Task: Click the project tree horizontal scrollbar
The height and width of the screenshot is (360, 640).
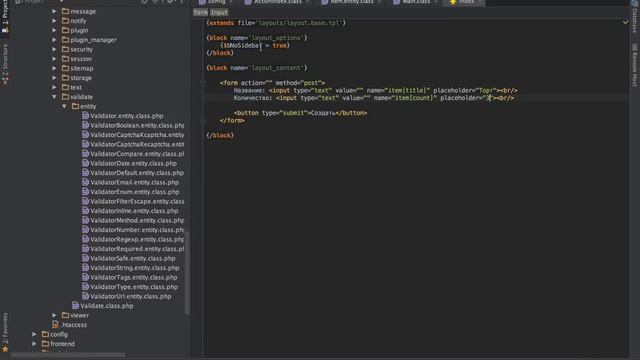Action: pyautogui.click(x=68, y=355)
